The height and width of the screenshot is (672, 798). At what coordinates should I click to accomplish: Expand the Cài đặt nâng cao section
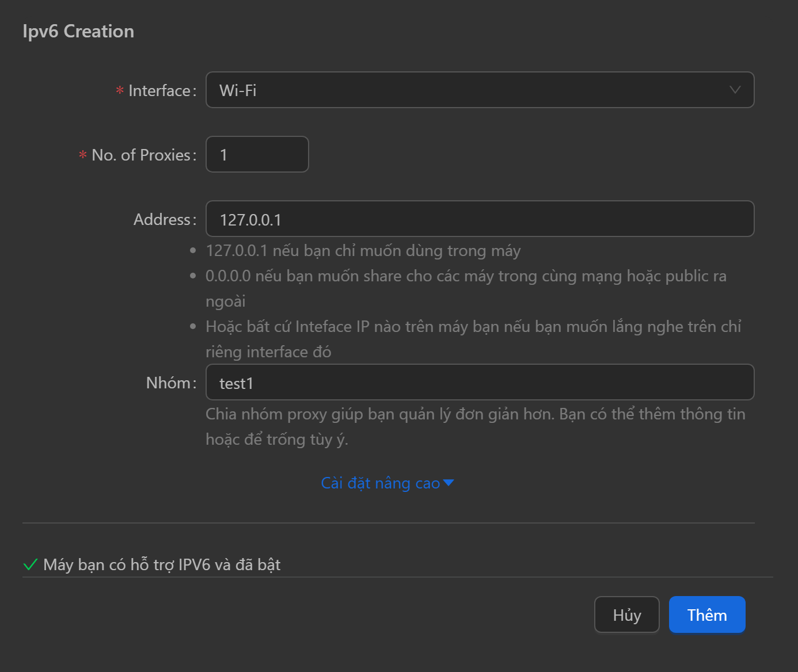tap(381, 483)
